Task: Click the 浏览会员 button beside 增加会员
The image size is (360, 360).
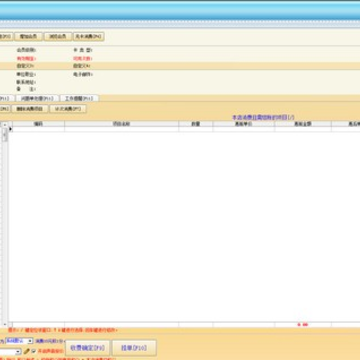Action: [x=58, y=37]
